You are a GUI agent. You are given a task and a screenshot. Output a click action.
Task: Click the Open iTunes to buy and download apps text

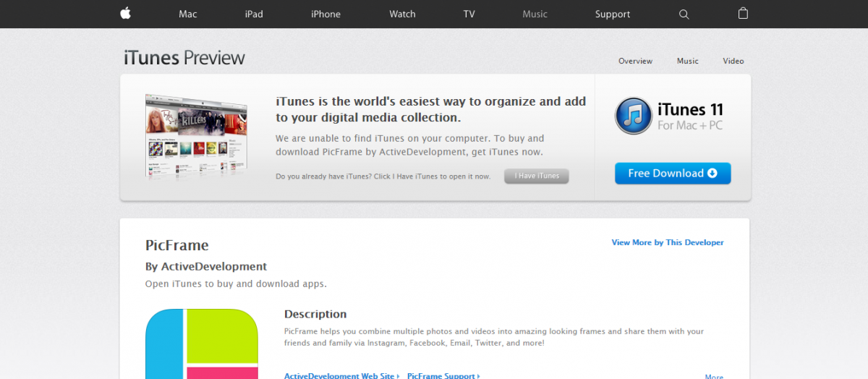236,284
